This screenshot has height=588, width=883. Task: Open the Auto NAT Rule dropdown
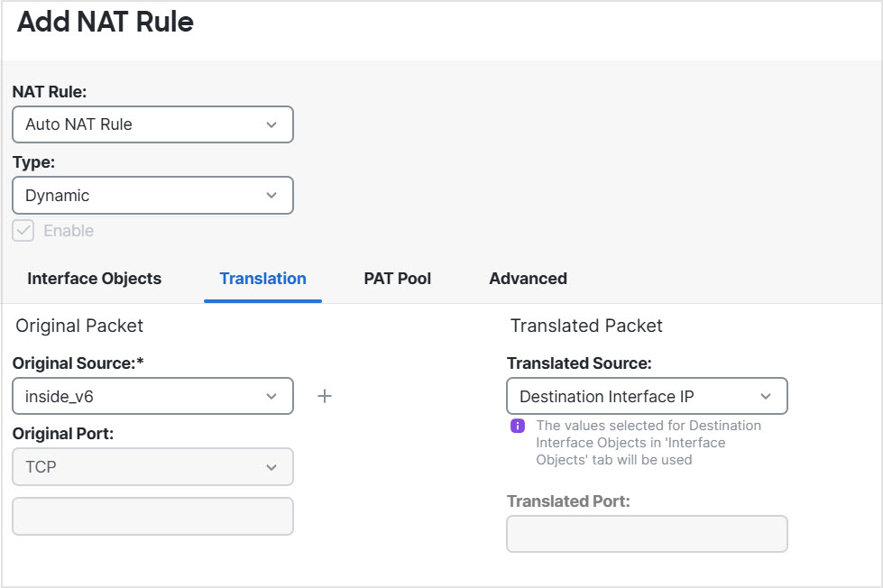[x=152, y=124]
